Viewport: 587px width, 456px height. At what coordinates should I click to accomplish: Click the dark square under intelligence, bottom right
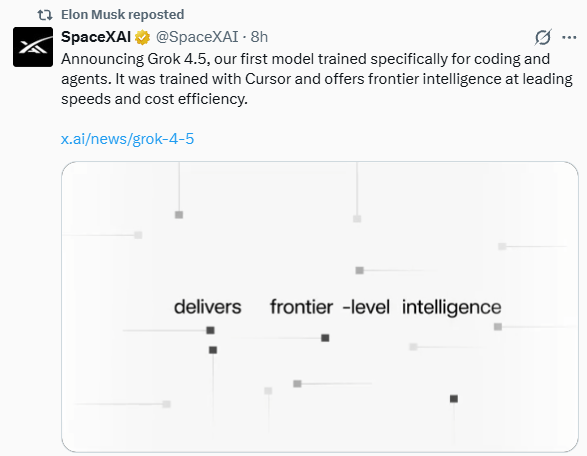pos(454,399)
